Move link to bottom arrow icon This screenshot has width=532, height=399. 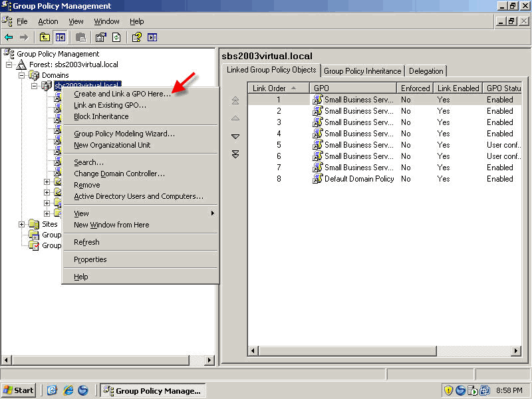pos(235,154)
